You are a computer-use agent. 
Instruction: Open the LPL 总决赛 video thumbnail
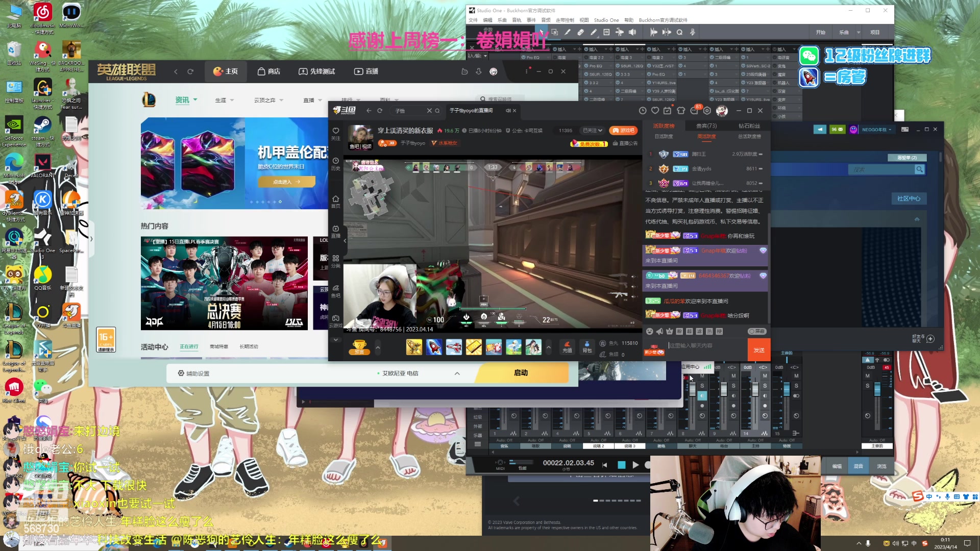tap(224, 283)
